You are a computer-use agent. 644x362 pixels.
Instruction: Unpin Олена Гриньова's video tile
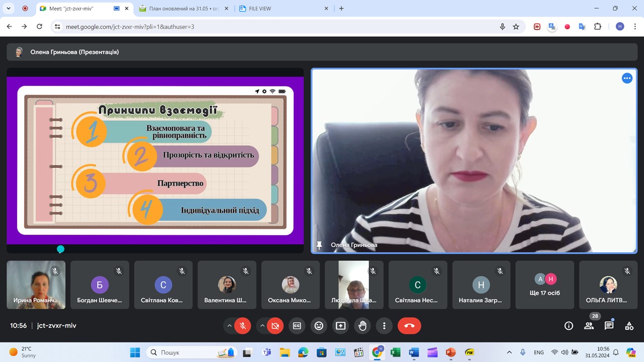pos(319,245)
